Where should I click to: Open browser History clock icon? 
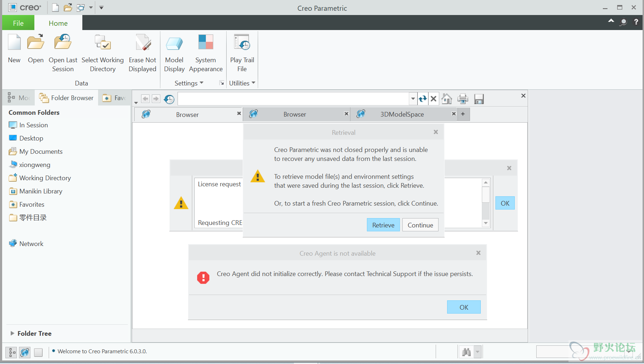pos(169,99)
